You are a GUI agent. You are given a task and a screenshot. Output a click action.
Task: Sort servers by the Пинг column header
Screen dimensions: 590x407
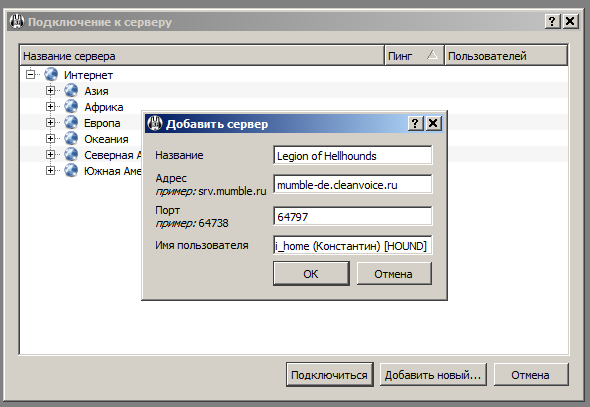tap(414, 56)
